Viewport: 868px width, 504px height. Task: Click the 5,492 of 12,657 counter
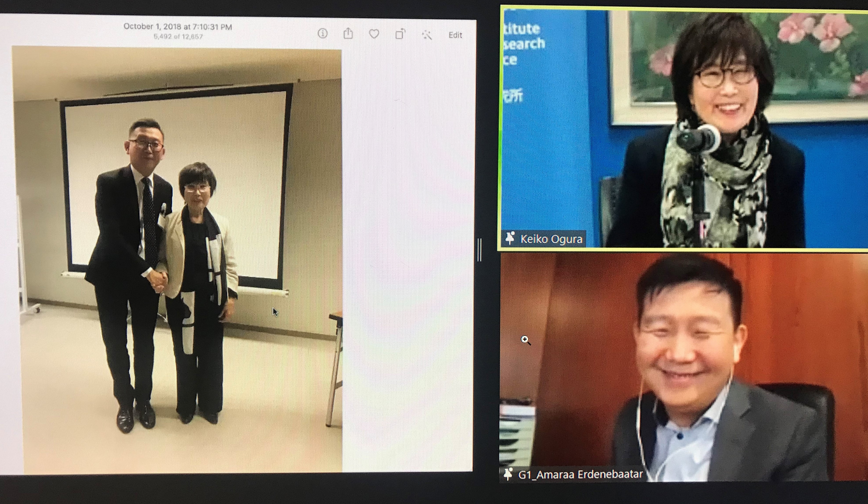pyautogui.click(x=178, y=36)
